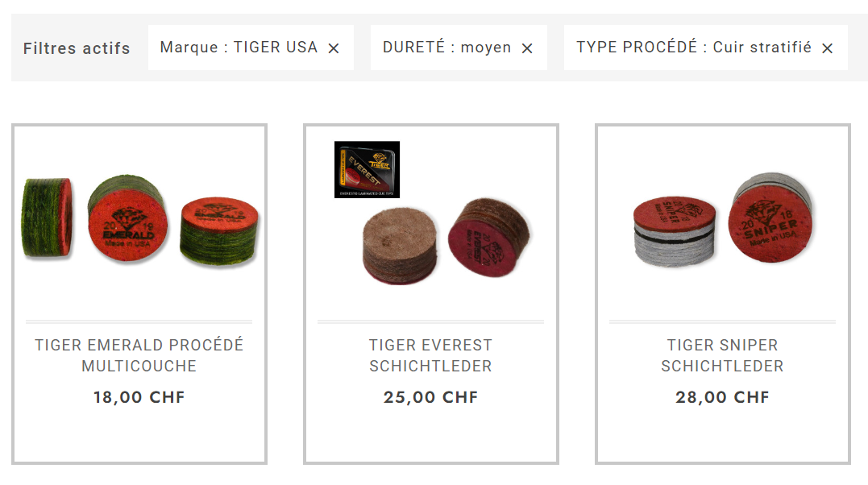Image resolution: width=868 pixels, height=485 pixels.
Task: Select the brown Everest tip top view
Action: 400,245
